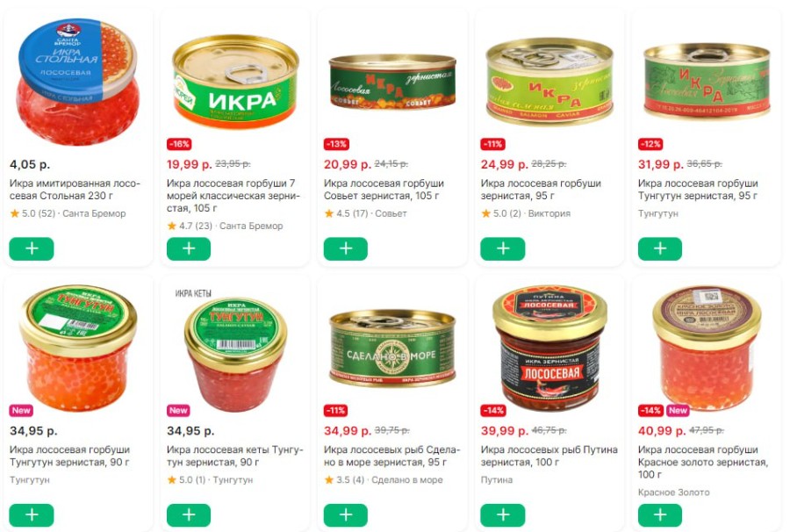Click the -16% discount badge
The image size is (790, 532).
click(179, 144)
